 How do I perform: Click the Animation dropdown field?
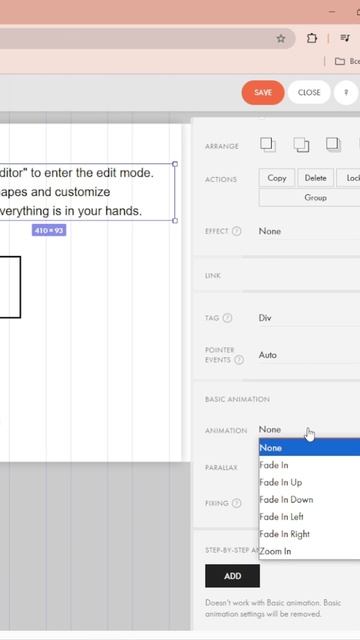[309, 429]
